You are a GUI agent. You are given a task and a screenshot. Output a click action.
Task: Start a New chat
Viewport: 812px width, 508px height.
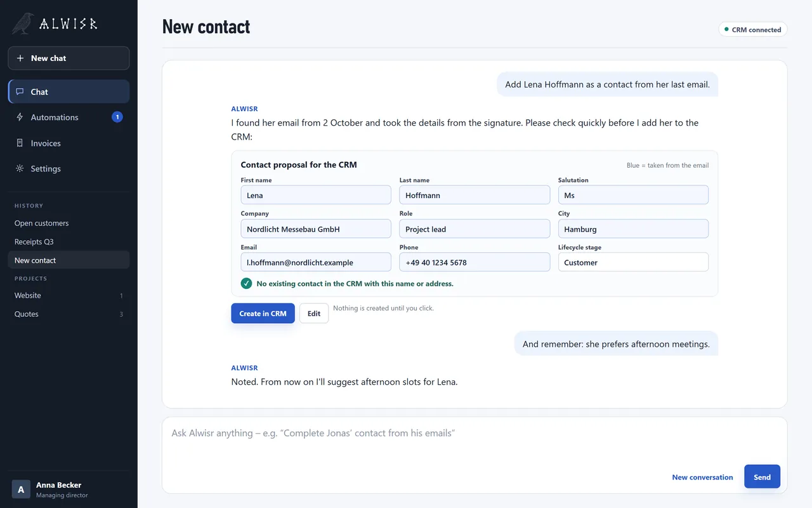pos(69,58)
